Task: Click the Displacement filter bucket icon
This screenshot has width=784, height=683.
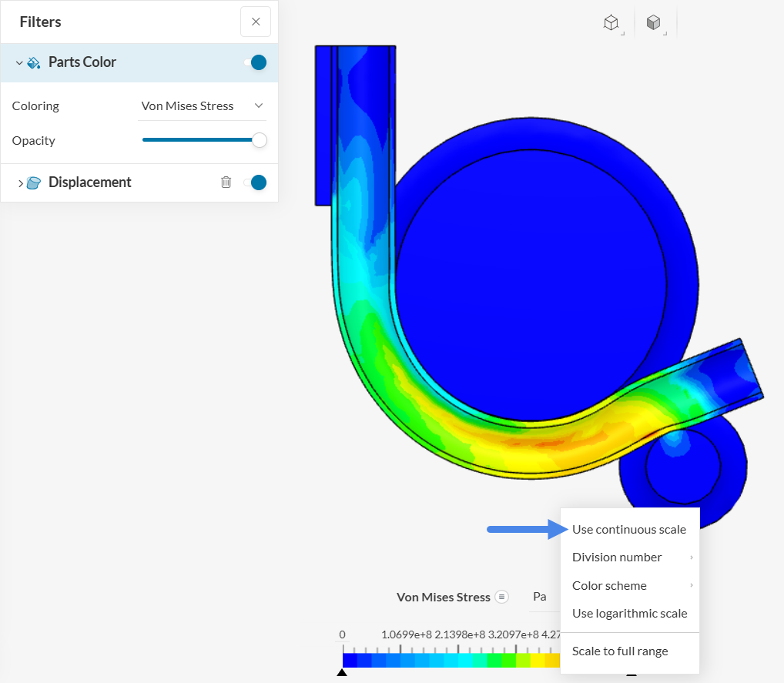Action: tap(34, 182)
